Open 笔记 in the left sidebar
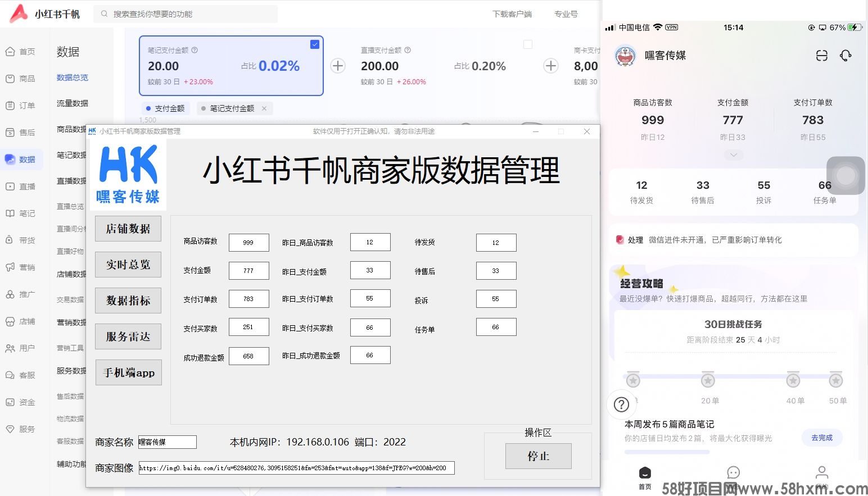The image size is (868, 496). point(20,213)
